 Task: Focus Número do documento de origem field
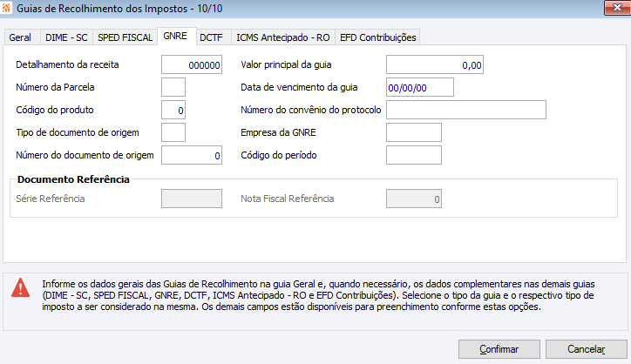(192, 155)
